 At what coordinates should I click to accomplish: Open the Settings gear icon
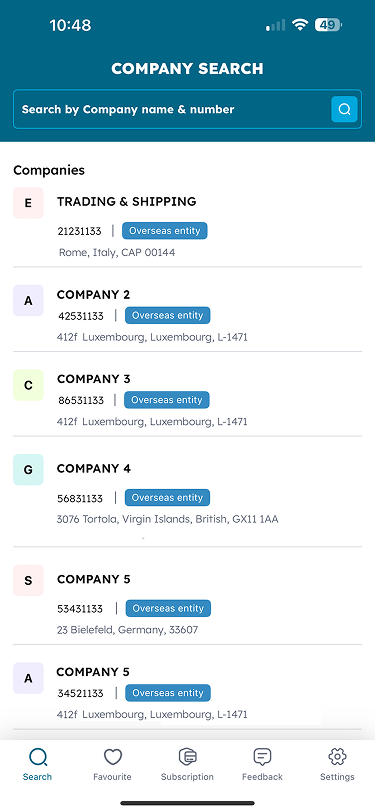[x=337, y=757]
